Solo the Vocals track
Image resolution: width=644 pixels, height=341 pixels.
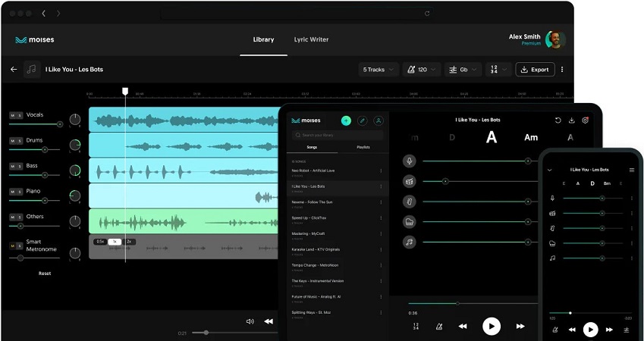point(19,115)
